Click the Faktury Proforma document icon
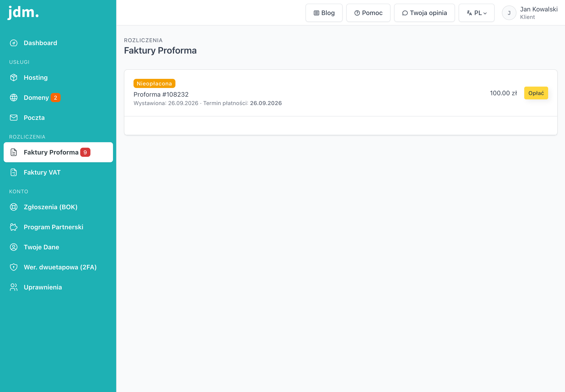The image size is (565, 392). 14,152
